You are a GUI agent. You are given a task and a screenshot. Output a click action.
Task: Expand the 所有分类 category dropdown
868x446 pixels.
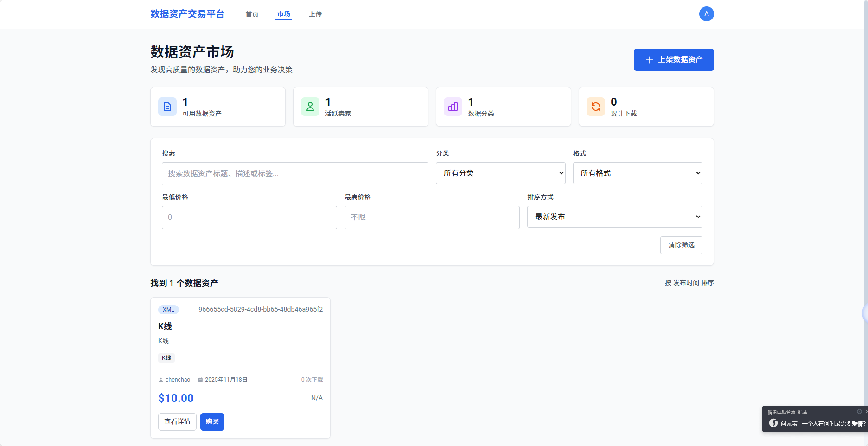500,173
